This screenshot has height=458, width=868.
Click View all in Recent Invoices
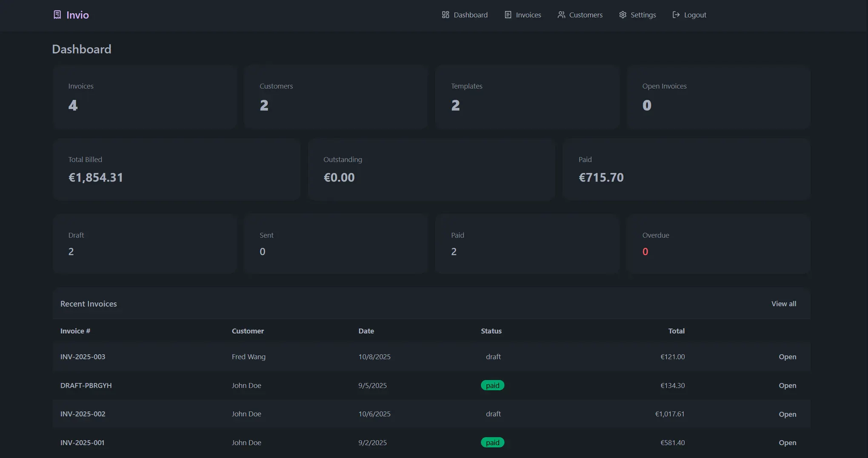[784, 304]
